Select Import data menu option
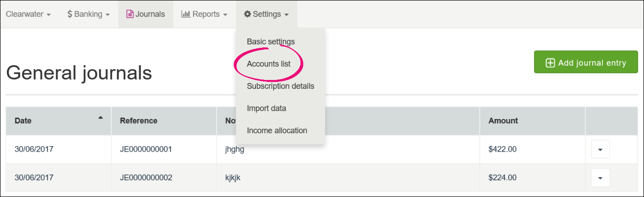 point(266,108)
